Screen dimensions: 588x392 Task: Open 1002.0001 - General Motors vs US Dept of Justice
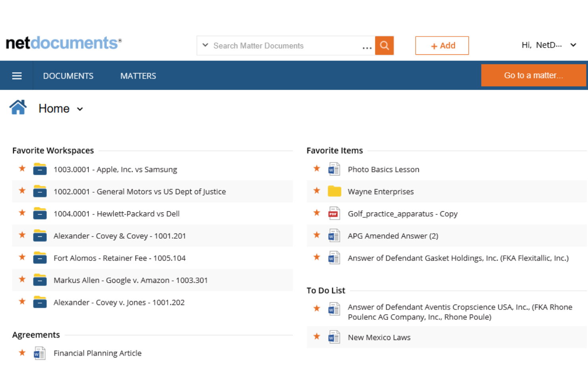(x=140, y=192)
